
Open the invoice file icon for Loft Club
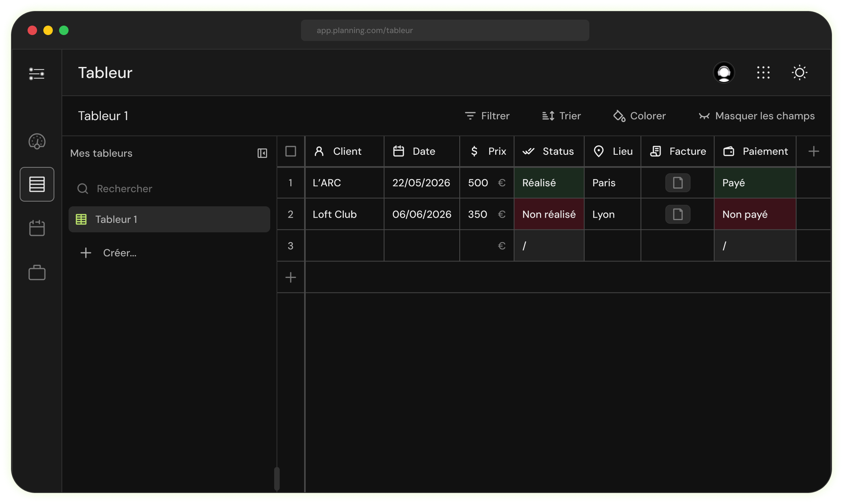pyautogui.click(x=678, y=214)
